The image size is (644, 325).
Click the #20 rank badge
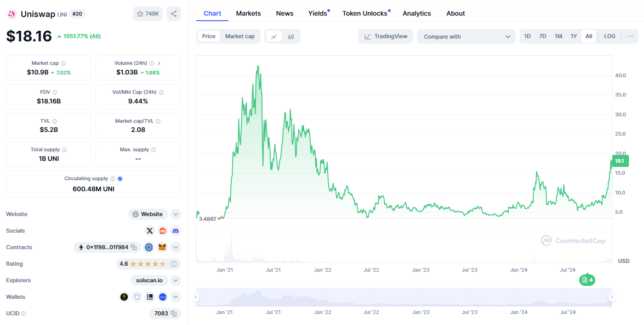coord(77,14)
